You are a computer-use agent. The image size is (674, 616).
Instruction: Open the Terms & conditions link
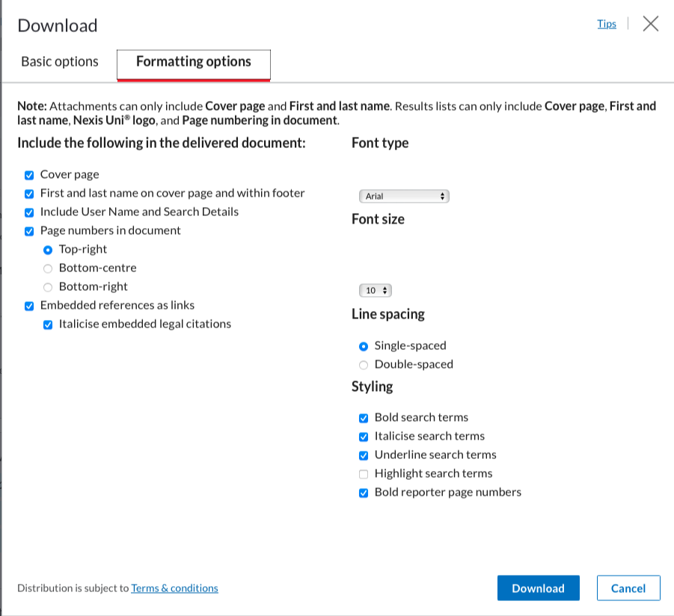pos(174,588)
